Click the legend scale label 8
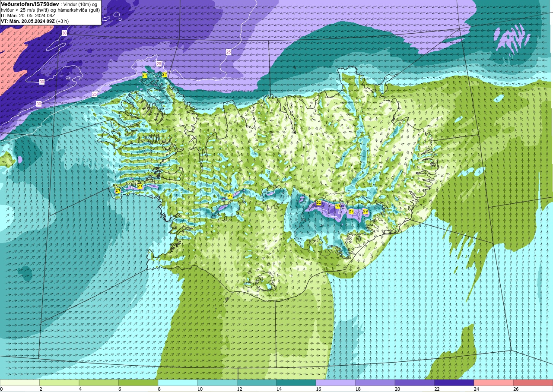 pos(159,389)
